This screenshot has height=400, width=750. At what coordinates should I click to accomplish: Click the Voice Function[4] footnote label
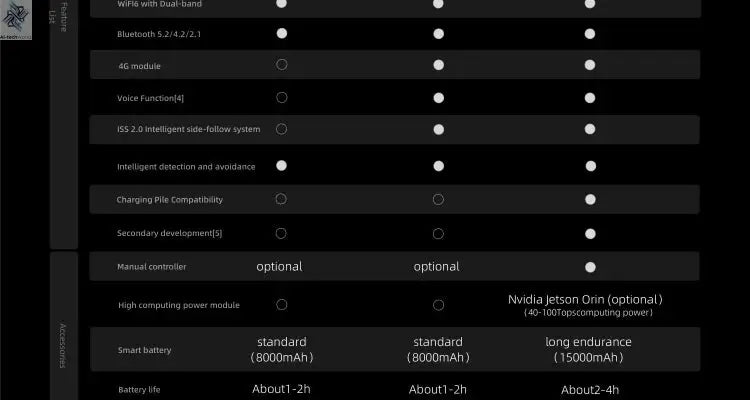coord(151,98)
